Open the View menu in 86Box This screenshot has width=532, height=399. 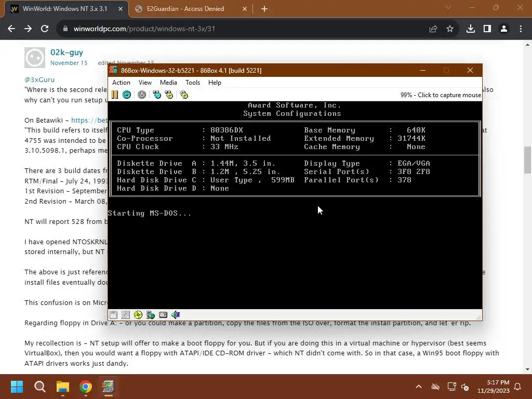coord(145,83)
